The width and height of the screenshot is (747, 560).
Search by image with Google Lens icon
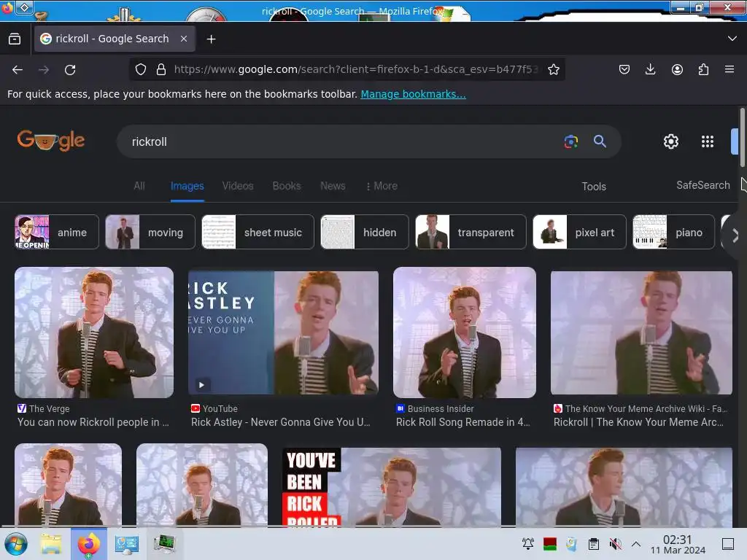(570, 141)
